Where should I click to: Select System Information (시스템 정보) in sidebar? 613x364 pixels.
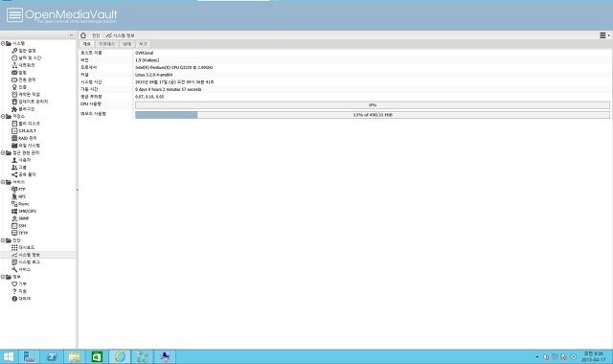pos(26,255)
